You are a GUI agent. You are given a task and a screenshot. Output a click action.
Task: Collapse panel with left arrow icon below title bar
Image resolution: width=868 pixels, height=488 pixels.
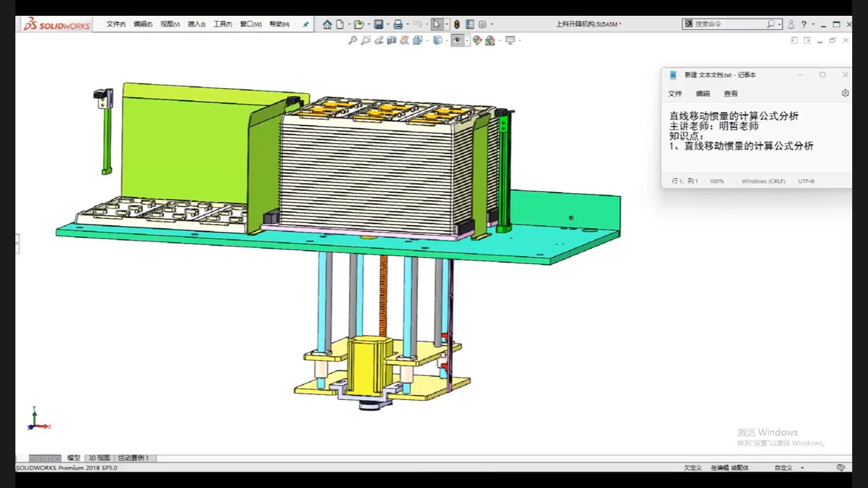pyautogui.click(x=794, y=41)
